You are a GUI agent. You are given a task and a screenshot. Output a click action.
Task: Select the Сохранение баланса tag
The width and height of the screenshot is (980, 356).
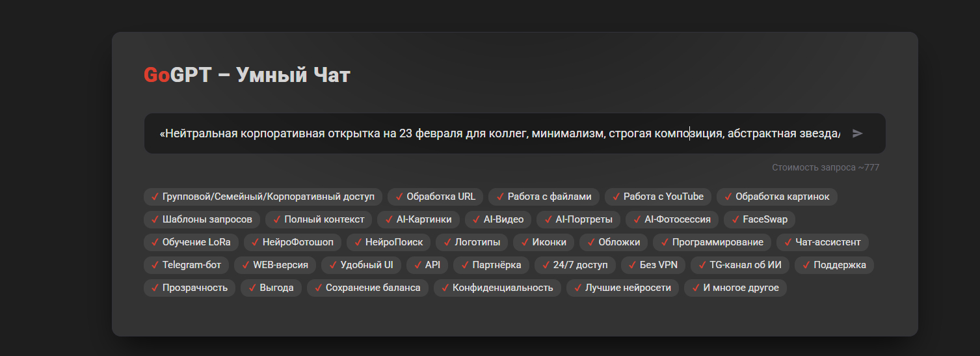click(x=367, y=288)
